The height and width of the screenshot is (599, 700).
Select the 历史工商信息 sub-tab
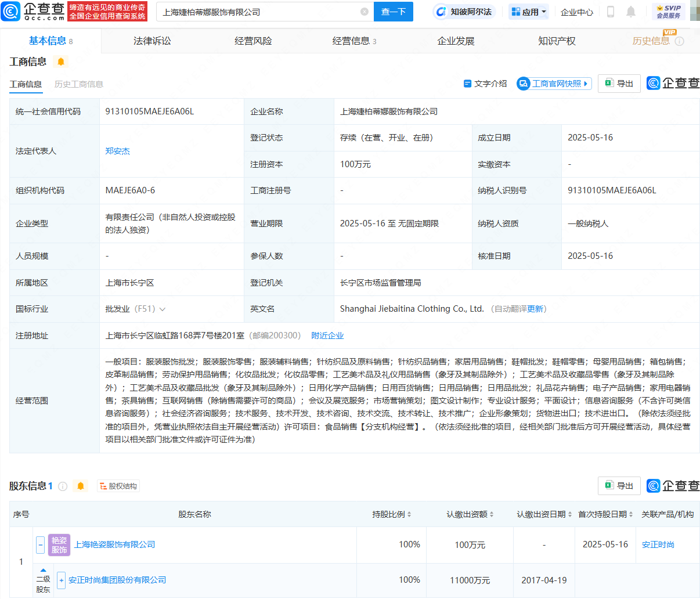(79, 84)
